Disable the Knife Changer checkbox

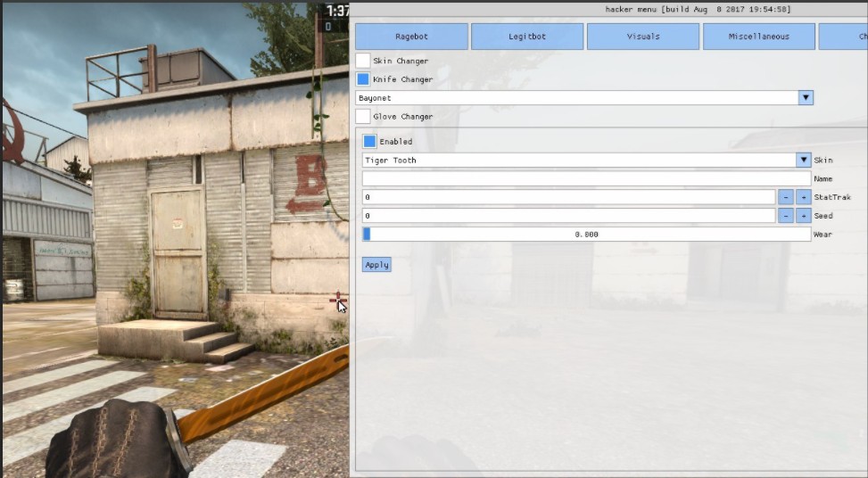362,79
